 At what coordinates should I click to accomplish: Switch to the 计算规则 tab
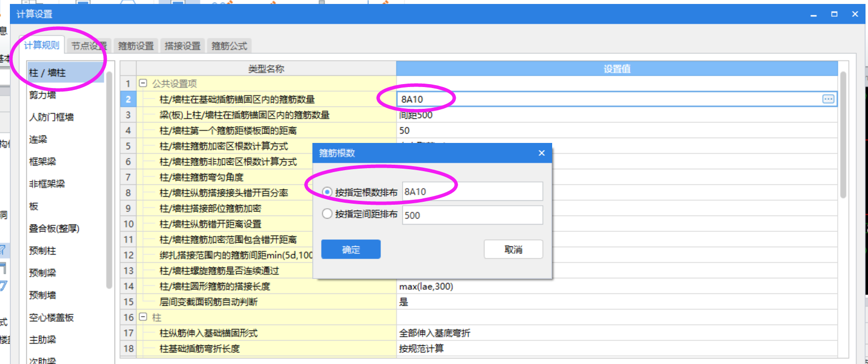(x=42, y=45)
